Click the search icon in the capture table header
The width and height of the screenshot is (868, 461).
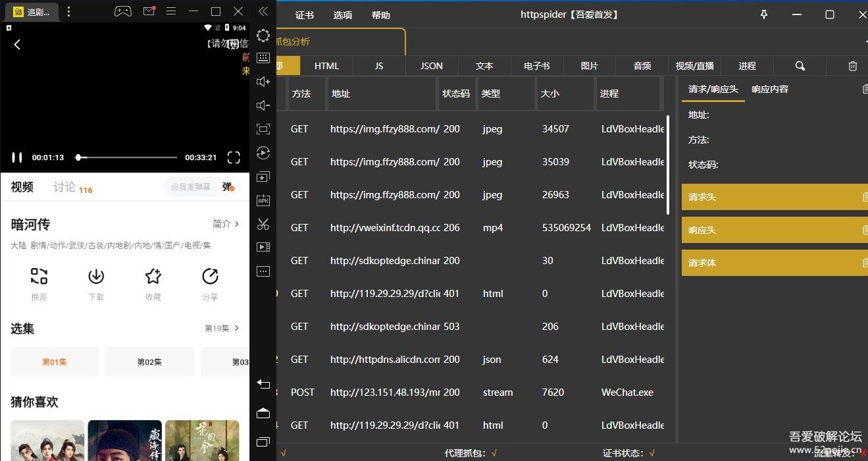[x=799, y=66]
